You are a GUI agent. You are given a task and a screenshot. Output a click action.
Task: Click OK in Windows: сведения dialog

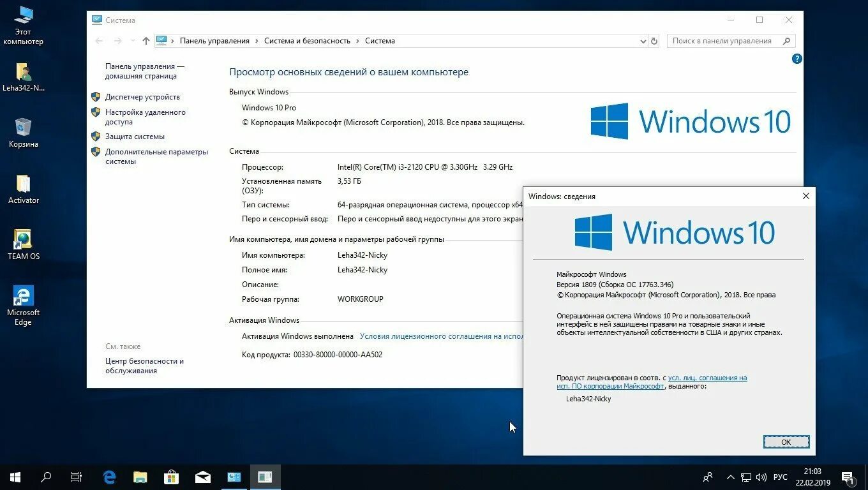point(786,442)
